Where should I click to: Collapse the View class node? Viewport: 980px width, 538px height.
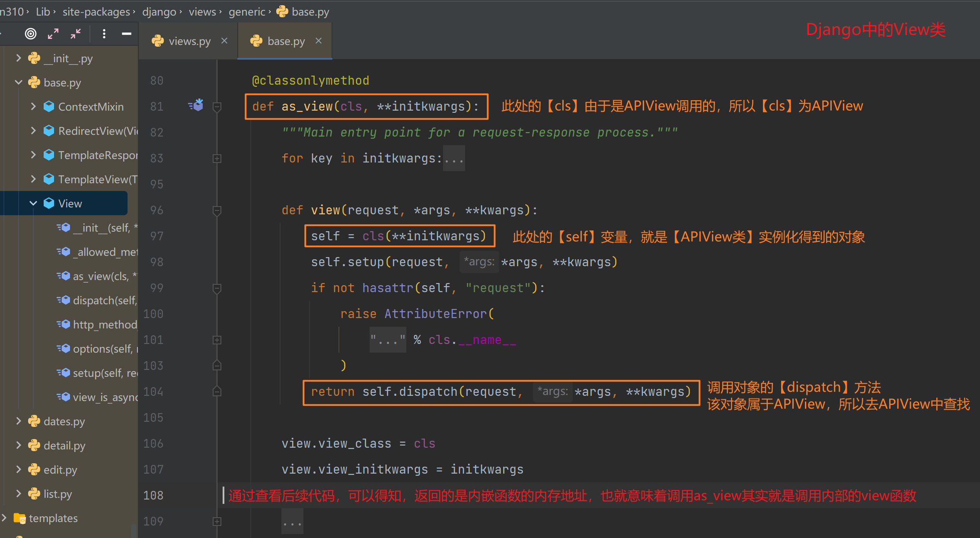[33, 203]
